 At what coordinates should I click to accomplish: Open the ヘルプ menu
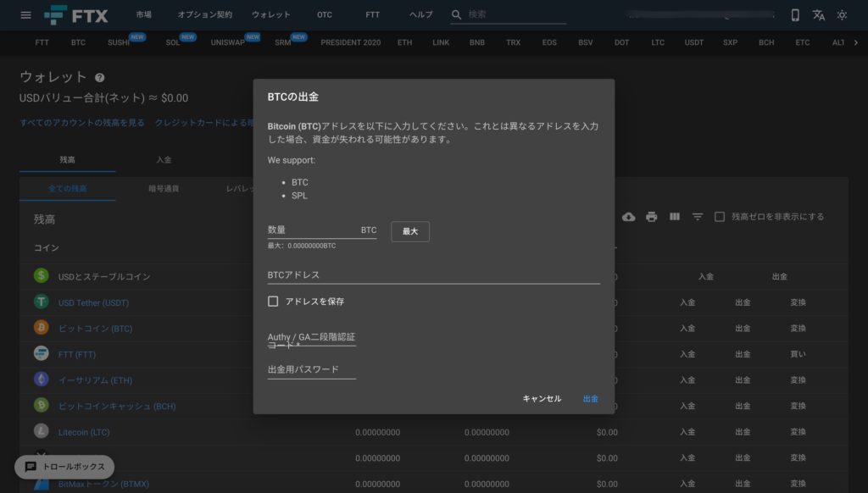point(420,15)
